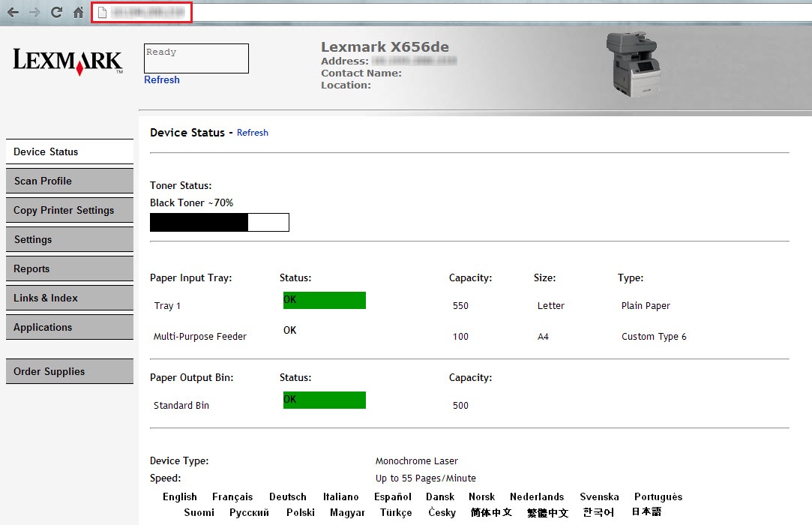Open the Scan Profile section
Viewport: 812px width, 525px height.
[x=69, y=181]
